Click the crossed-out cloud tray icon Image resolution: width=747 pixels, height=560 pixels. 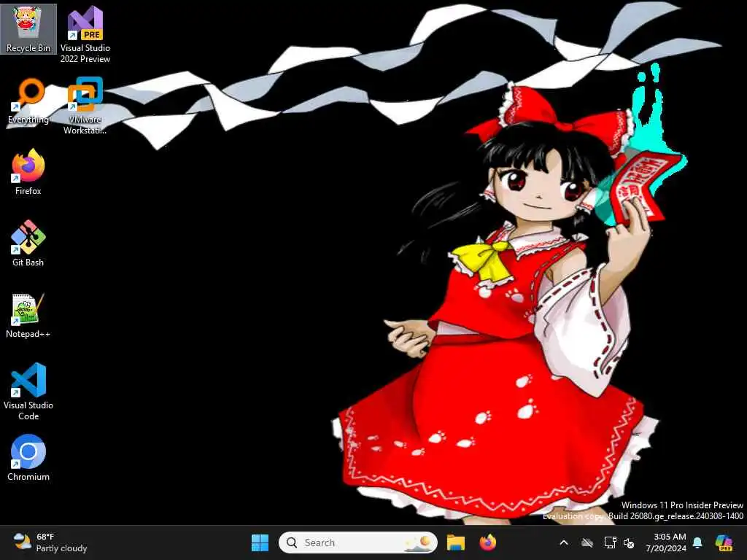pos(587,542)
